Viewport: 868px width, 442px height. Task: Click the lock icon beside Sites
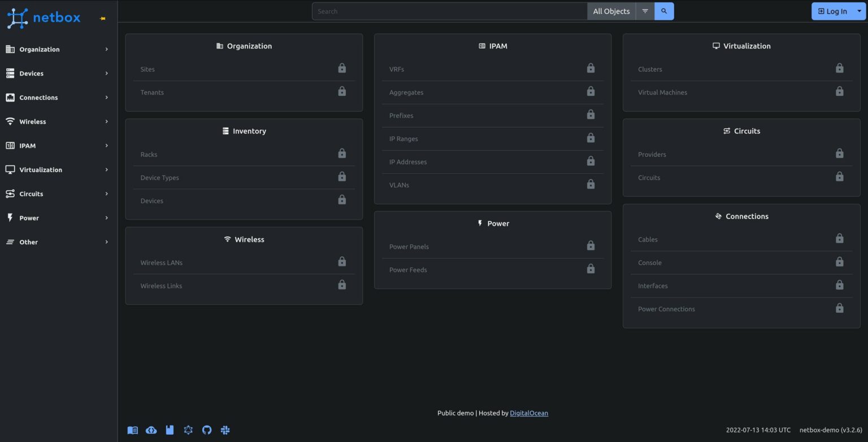click(342, 68)
